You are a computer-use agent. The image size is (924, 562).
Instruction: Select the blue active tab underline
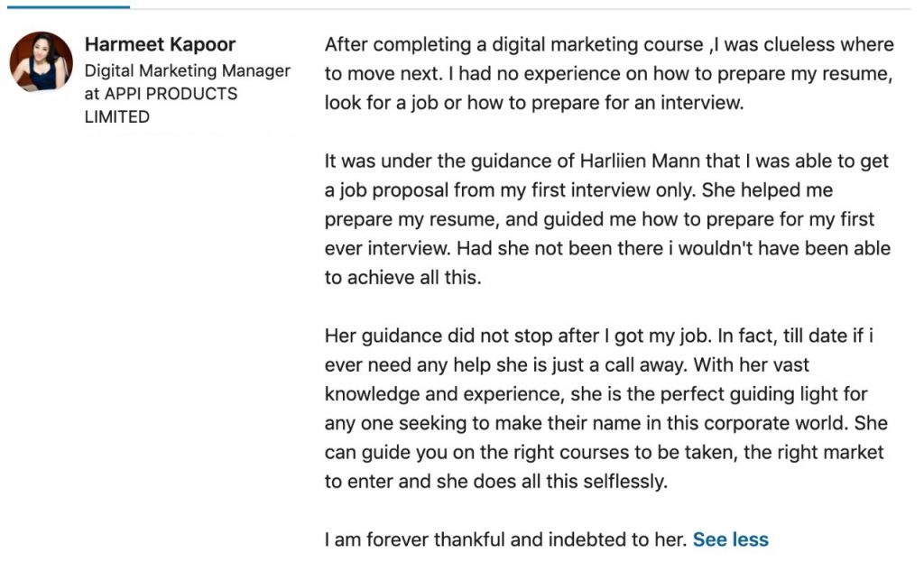click(x=69, y=7)
